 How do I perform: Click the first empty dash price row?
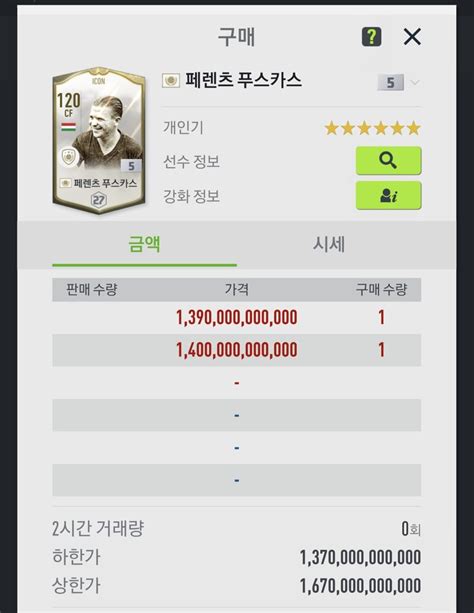click(x=237, y=383)
